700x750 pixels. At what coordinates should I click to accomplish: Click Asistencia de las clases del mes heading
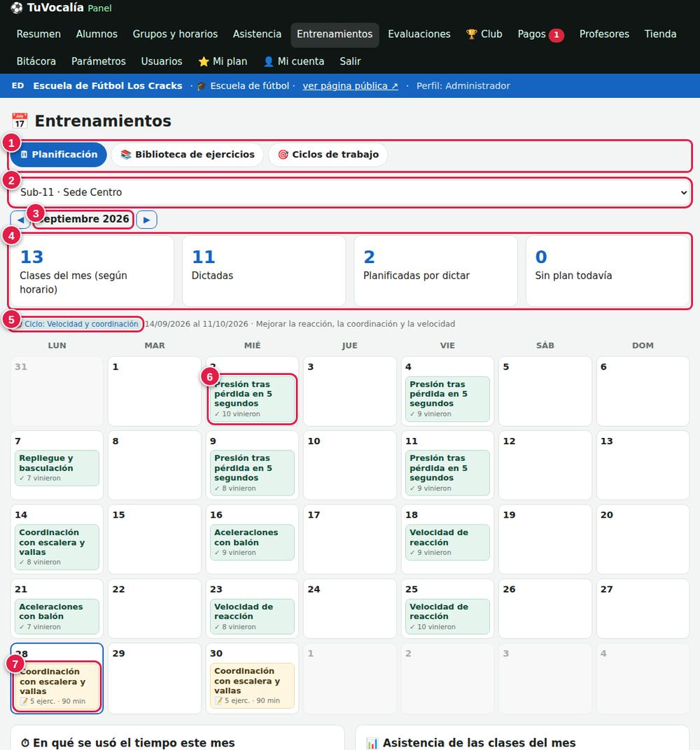click(x=471, y=742)
